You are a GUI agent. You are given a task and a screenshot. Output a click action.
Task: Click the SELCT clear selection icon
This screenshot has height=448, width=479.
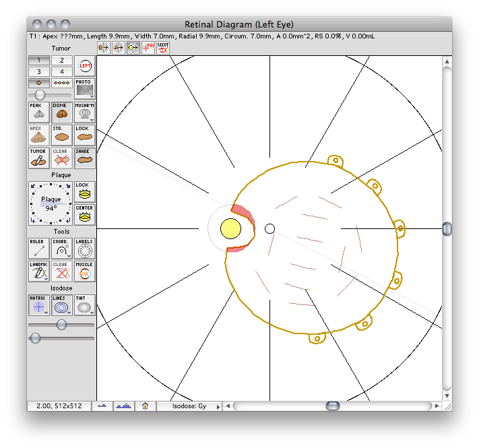pos(163,48)
